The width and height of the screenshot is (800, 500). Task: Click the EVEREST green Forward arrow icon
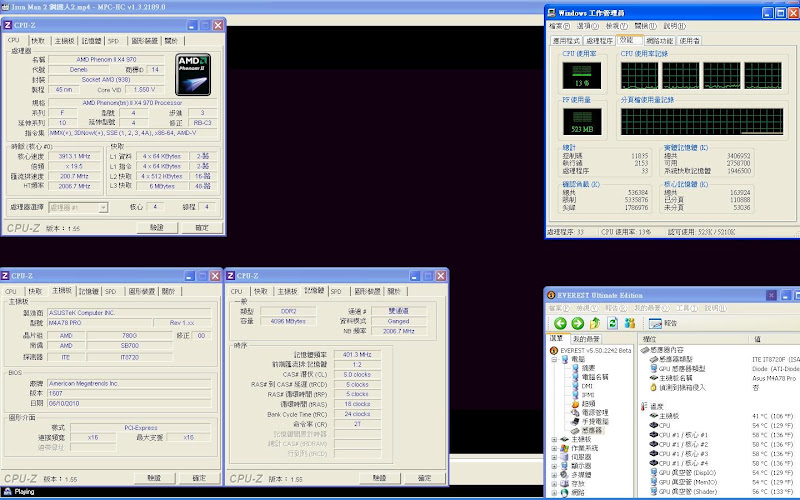[578, 323]
